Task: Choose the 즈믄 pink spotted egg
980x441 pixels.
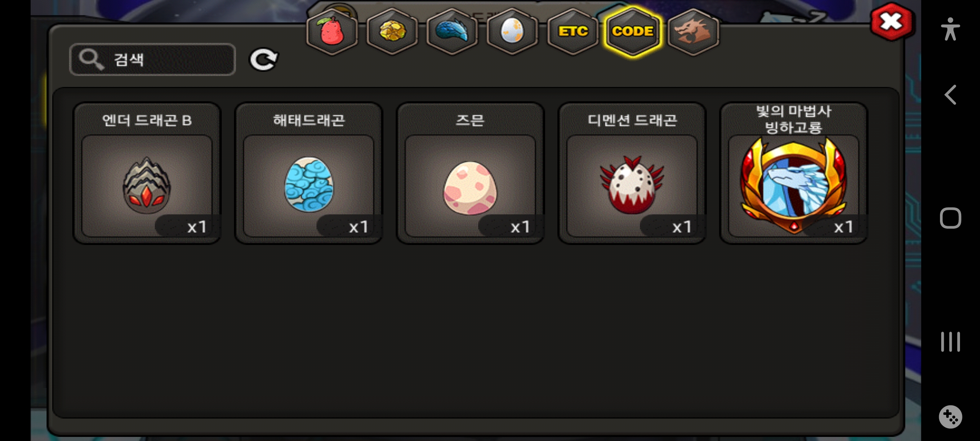Action: pyautogui.click(x=470, y=173)
